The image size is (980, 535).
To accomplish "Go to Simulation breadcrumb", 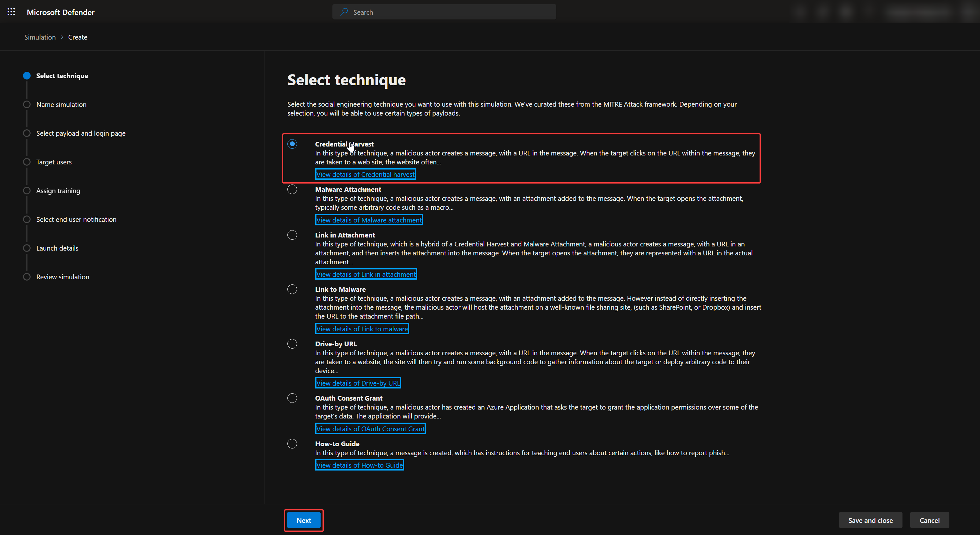I will click(40, 37).
